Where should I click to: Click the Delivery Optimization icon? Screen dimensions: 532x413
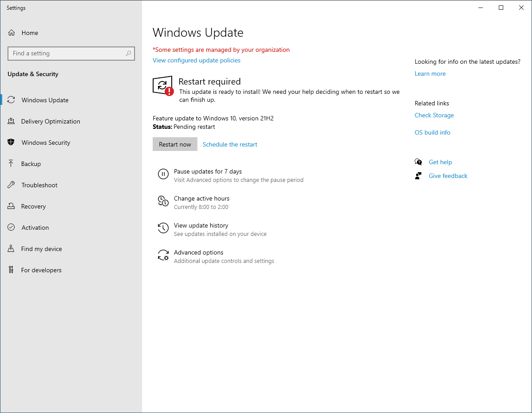[12, 121]
